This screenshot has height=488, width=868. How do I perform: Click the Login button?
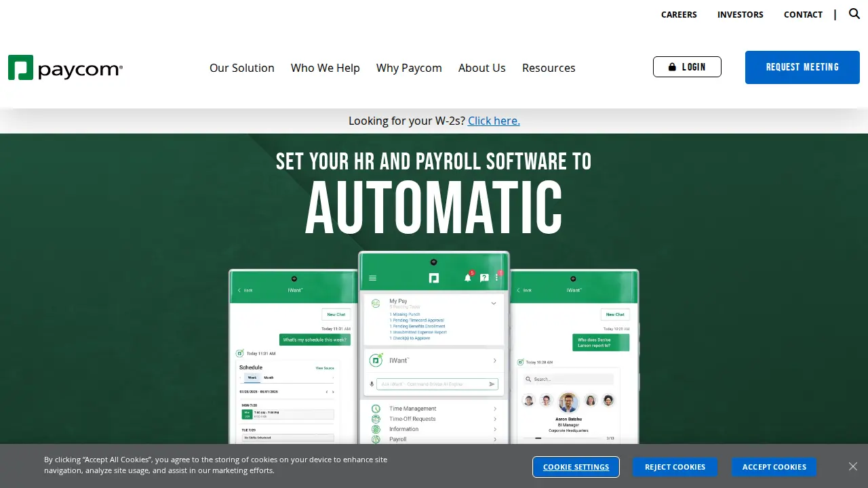(x=687, y=67)
